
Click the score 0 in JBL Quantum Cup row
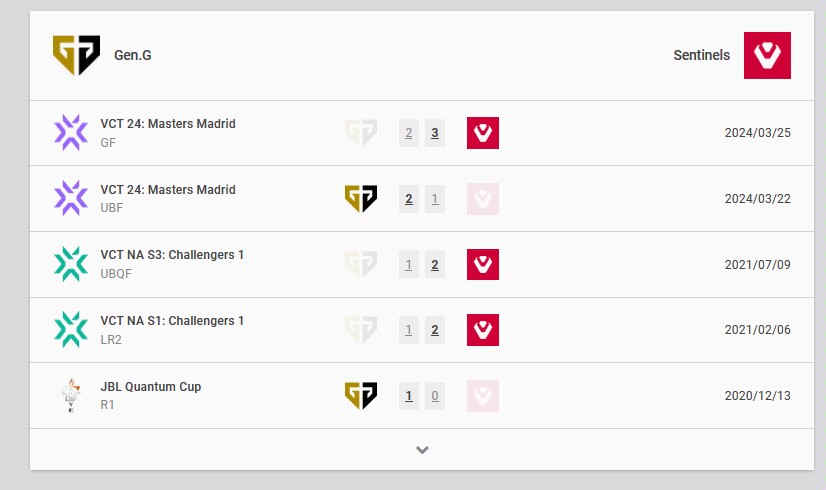click(435, 396)
